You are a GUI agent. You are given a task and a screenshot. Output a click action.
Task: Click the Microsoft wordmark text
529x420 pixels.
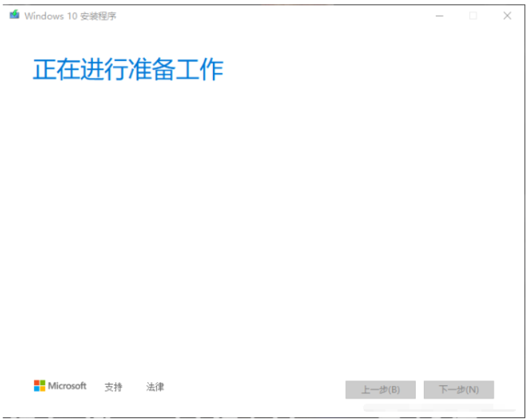67,385
